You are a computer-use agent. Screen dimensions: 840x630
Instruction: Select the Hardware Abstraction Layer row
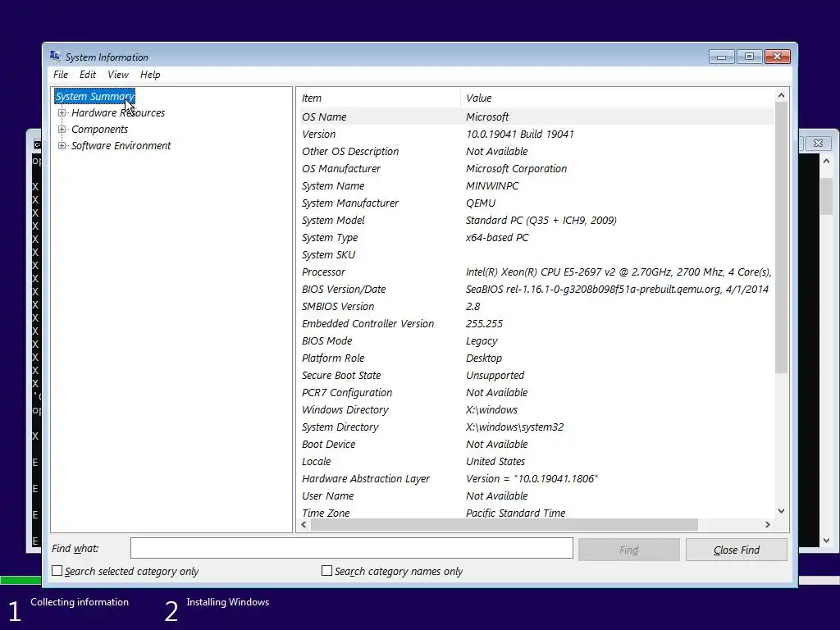click(x=535, y=478)
